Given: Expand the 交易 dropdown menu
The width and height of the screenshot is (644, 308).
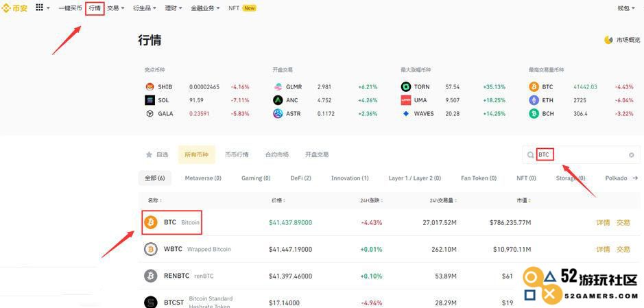Looking at the screenshot, I should [116, 8].
